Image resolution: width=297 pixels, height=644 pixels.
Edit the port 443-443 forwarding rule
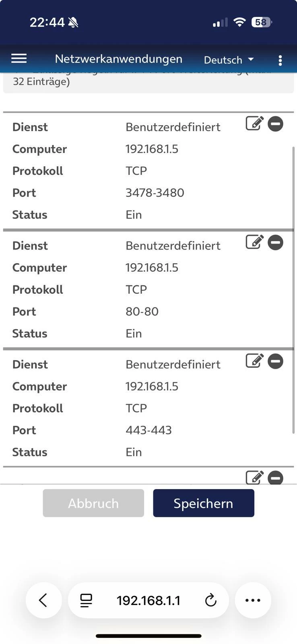point(254,361)
